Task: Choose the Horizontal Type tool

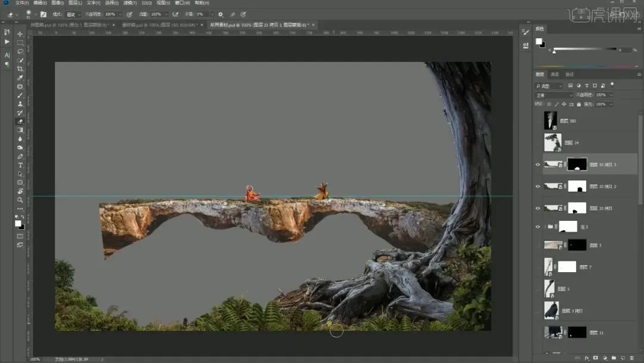Action: point(20,165)
